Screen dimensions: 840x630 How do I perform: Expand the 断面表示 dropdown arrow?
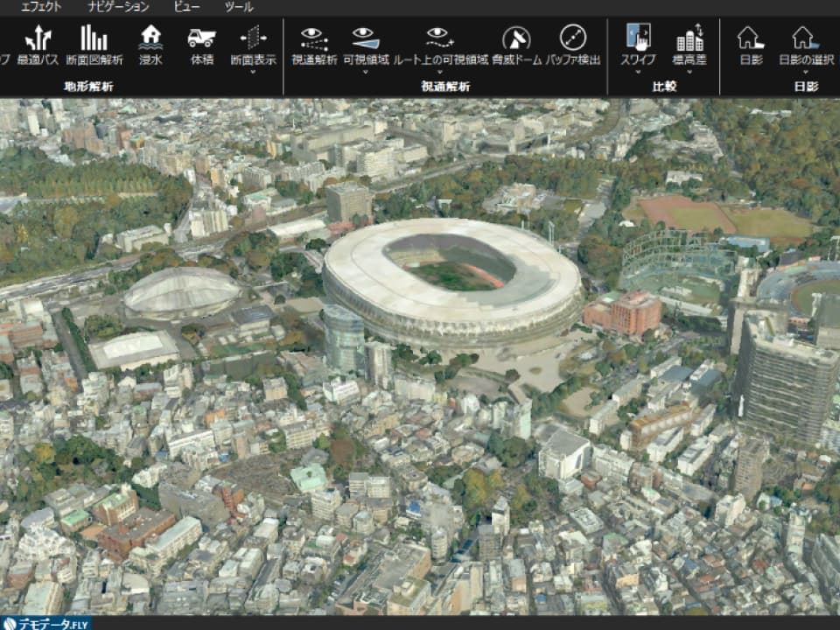pyautogui.click(x=252, y=72)
